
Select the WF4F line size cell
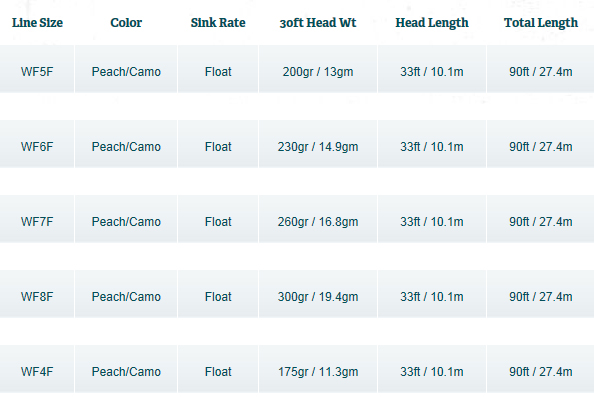tap(37, 369)
